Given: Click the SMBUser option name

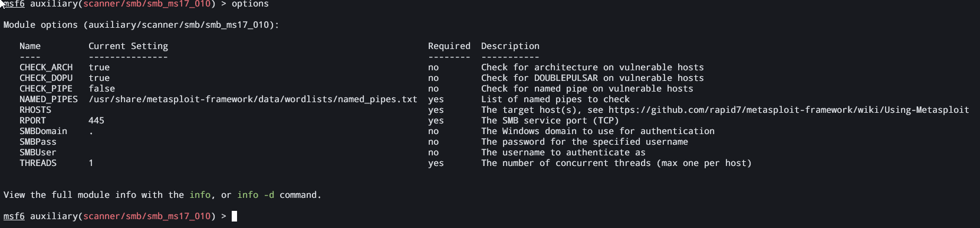Looking at the screenshot, I should click(x=38, y=152).
